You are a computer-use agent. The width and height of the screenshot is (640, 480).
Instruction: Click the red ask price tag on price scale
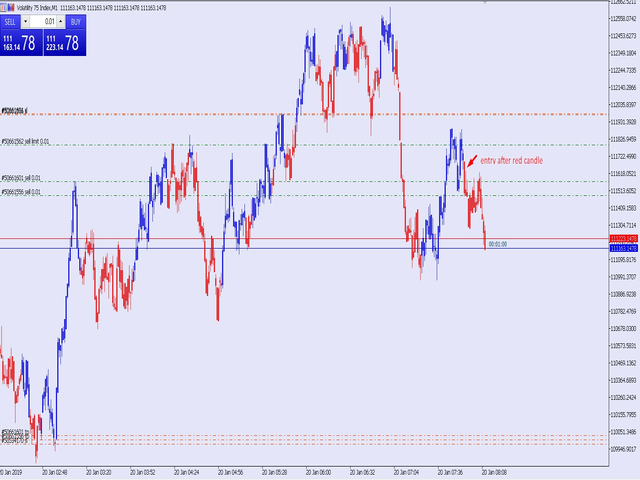pyautogui.click(x=623, y=238)
